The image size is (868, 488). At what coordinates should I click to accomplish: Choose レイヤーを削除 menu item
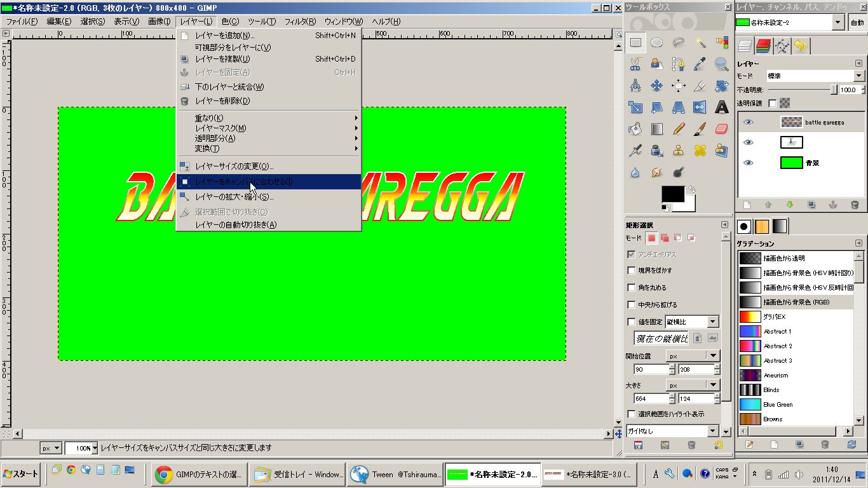pyautogui.click(x=268, y=101)
